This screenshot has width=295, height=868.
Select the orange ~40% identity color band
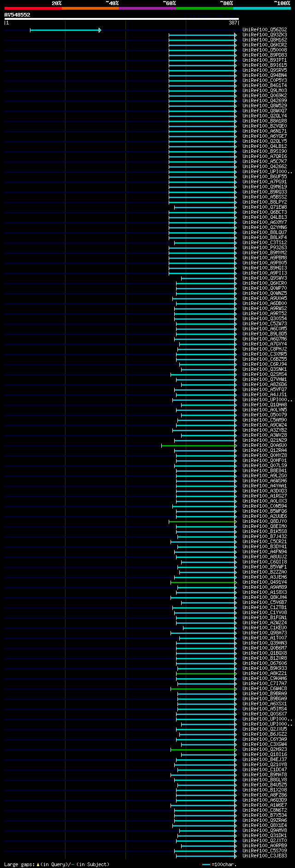tap(90, 8)
